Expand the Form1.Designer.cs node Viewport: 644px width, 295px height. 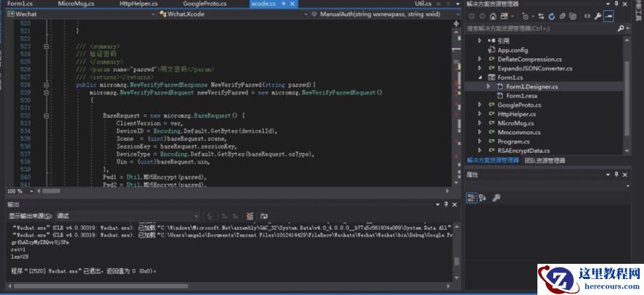(x=488, y=86)
